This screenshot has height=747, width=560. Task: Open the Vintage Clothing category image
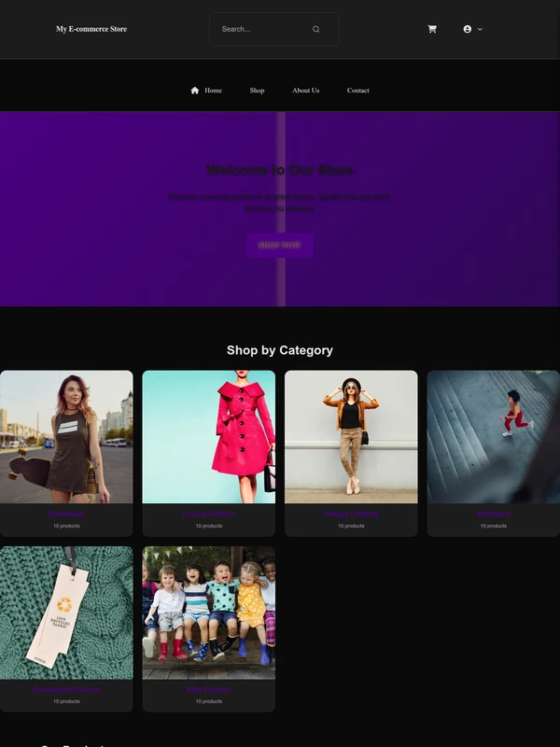[x=351, y=437]
